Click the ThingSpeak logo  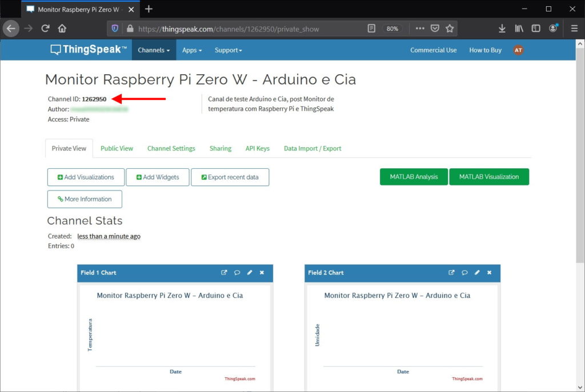89,50
